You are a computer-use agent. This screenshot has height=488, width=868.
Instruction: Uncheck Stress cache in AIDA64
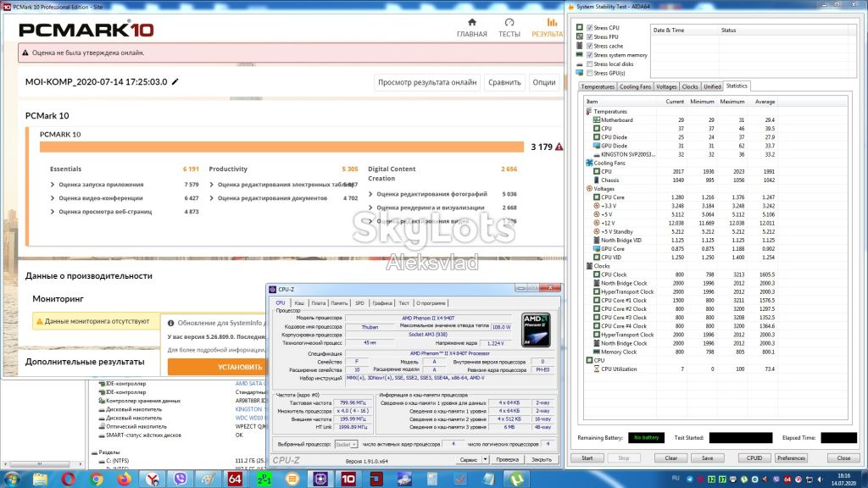tap(590, 46)
